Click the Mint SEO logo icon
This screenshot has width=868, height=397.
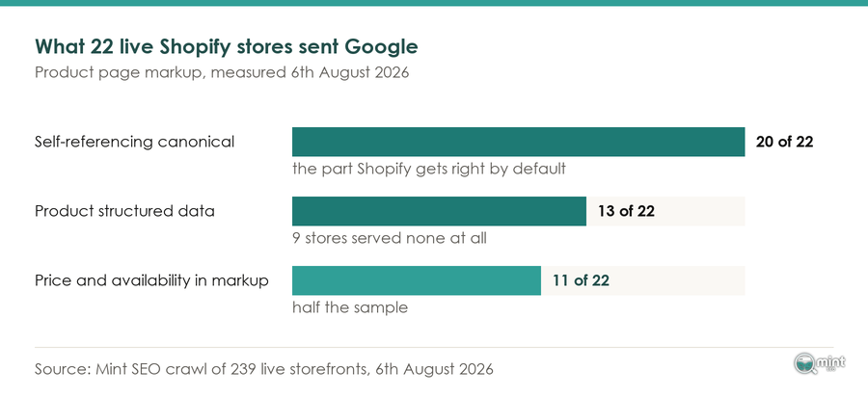coord(819,364)
